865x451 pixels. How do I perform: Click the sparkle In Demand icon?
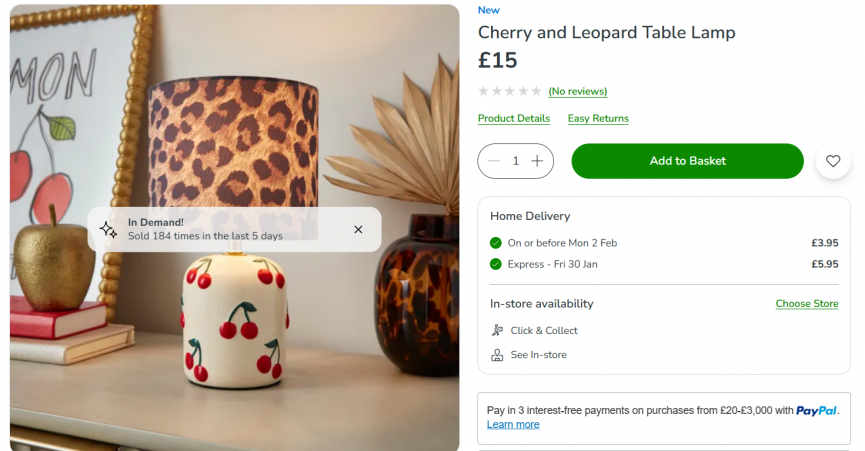108,230
